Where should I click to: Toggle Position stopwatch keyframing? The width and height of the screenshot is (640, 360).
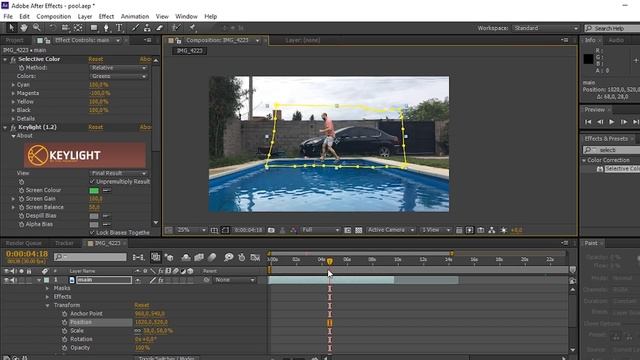tap(64, 322)
